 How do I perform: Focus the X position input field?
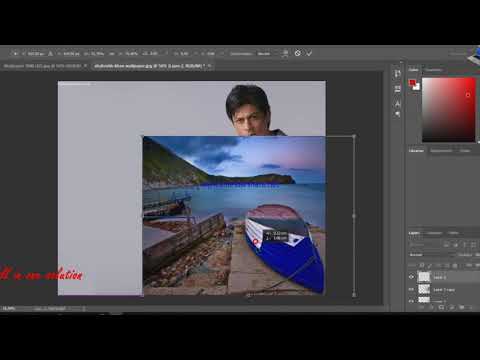[36, 53]
